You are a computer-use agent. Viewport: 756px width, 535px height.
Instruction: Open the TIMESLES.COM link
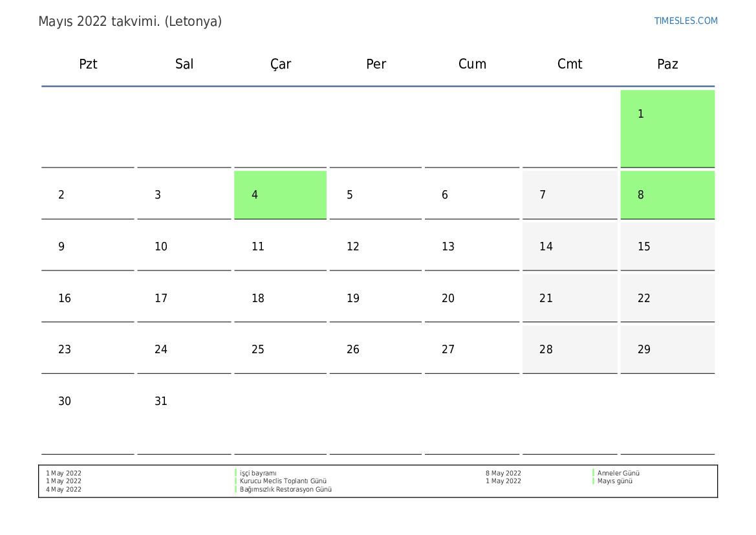point(686,21)
